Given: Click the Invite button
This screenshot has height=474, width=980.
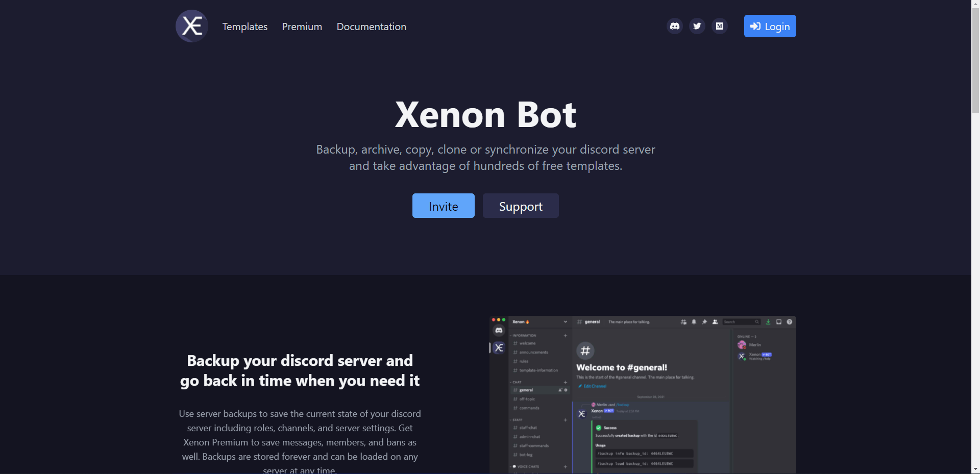Looking at the screenshot, I should [x=443, y=206].
